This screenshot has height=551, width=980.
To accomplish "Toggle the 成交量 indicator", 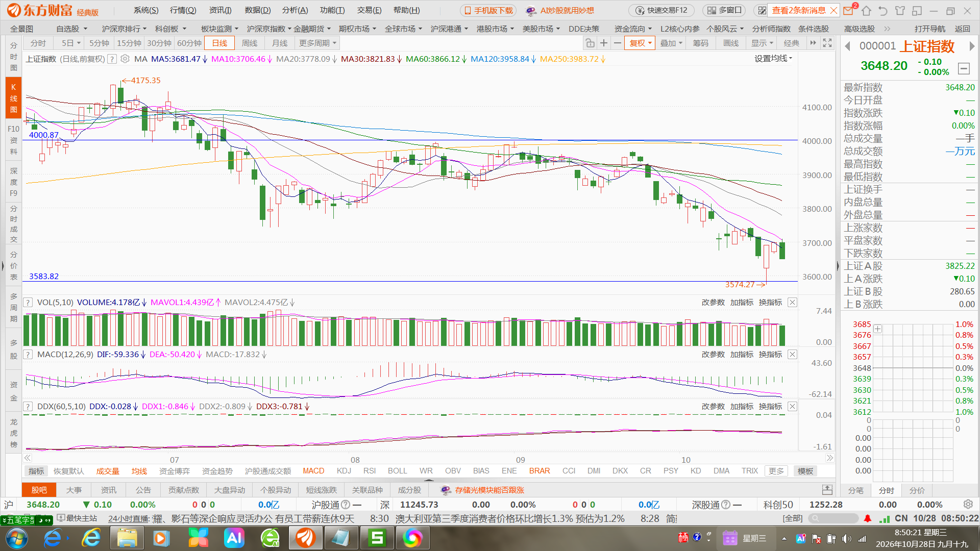I will pos(108,471).
